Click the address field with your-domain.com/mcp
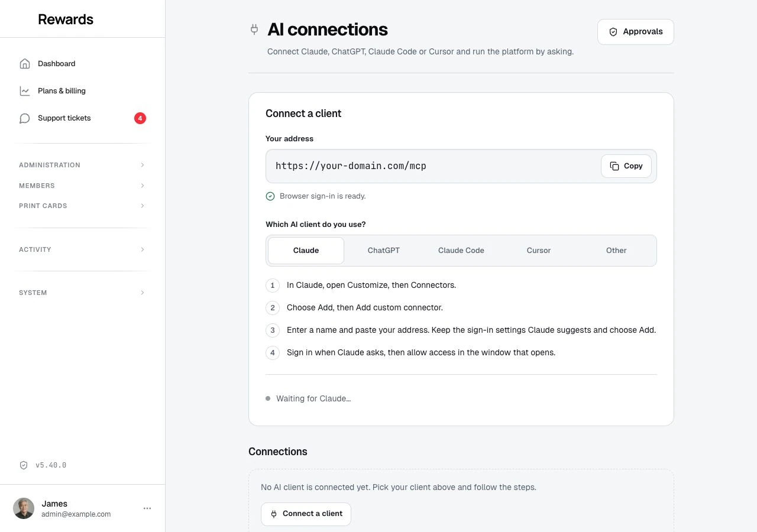The image size is (757, 532). click(461, 166)
